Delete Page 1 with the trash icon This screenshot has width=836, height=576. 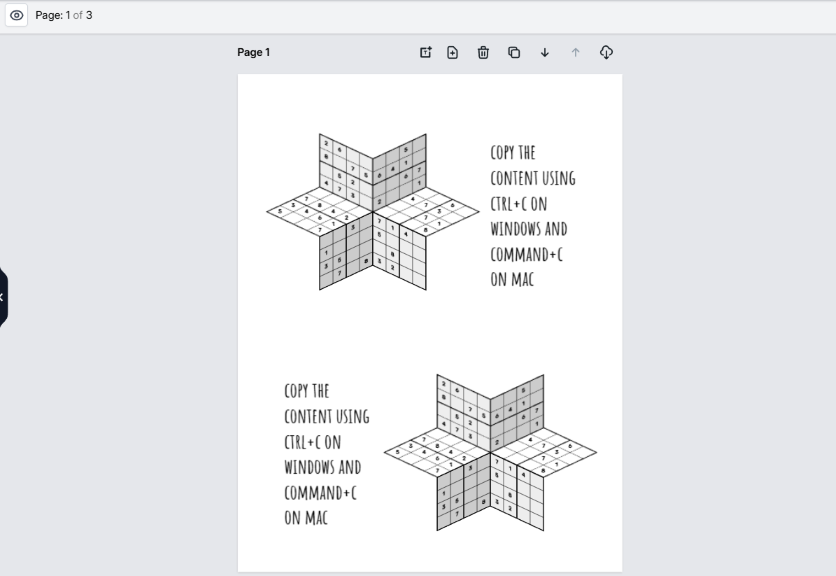coord(483,52)
